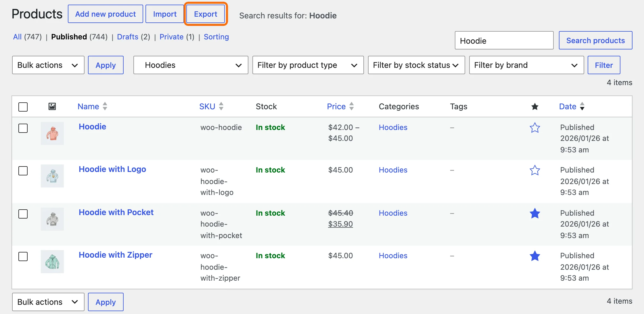Open the Hoodie with Pocket thumbnail
The image size is (644, 314).
click(52, 219)
